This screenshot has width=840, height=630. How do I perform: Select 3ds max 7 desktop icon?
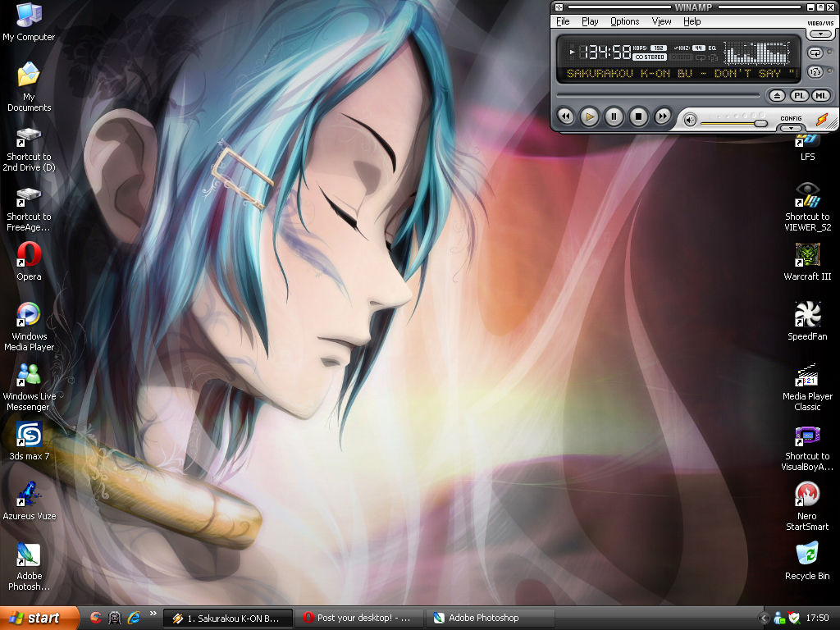pos(29,434)
